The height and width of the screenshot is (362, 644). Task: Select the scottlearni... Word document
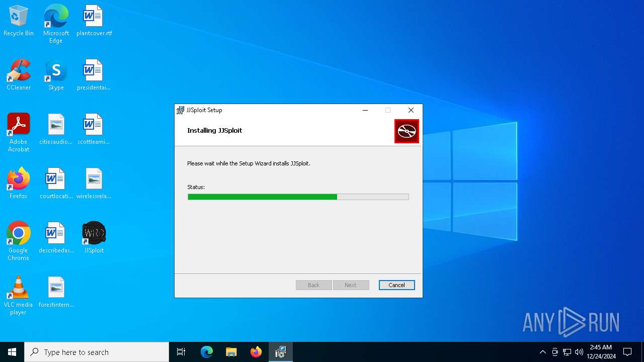click(94, 130)
